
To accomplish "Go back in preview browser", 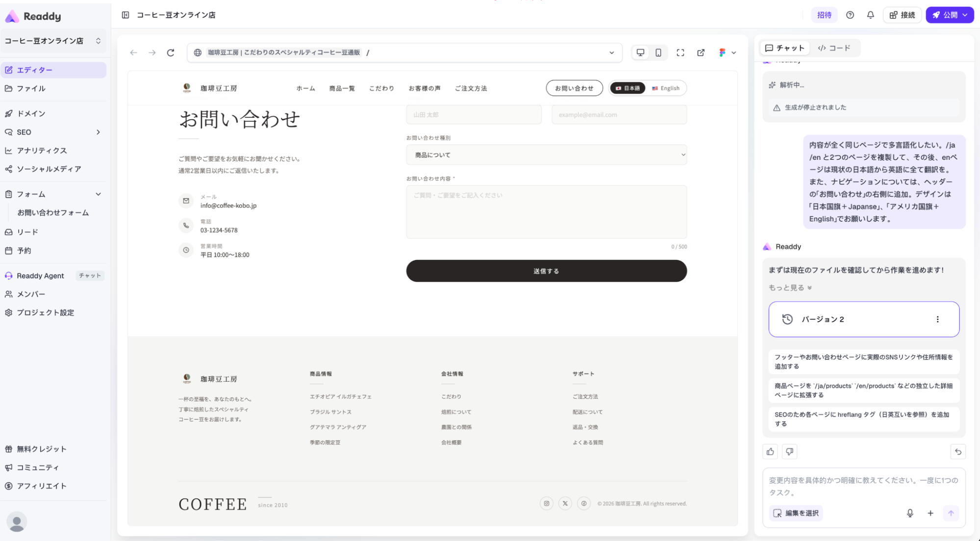I will click(x=133, y=52).
